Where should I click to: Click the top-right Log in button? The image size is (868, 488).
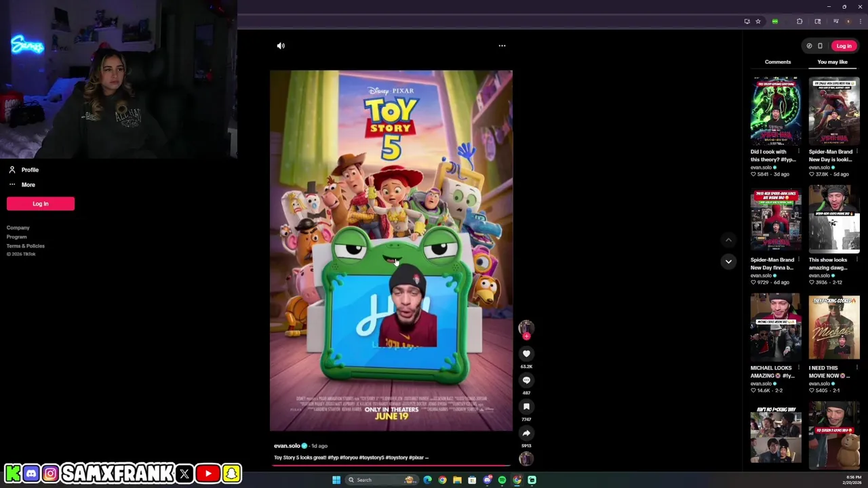[844, 46]
